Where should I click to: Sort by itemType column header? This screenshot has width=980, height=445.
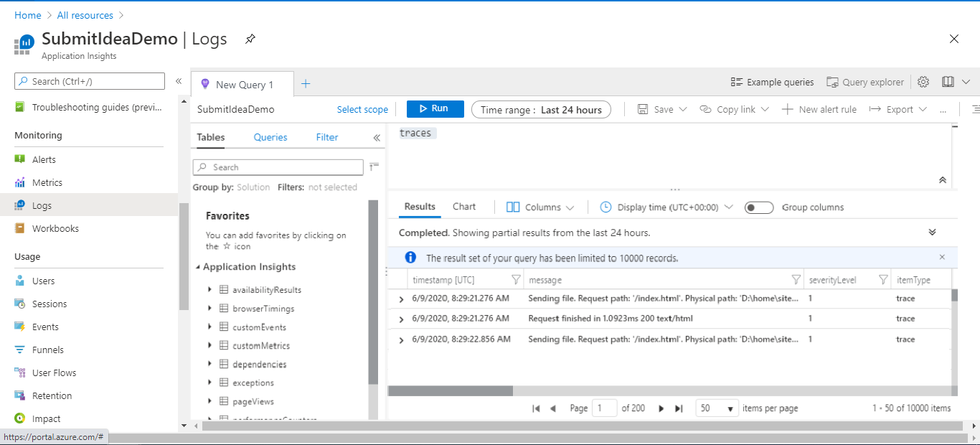(x=913, y=280)
